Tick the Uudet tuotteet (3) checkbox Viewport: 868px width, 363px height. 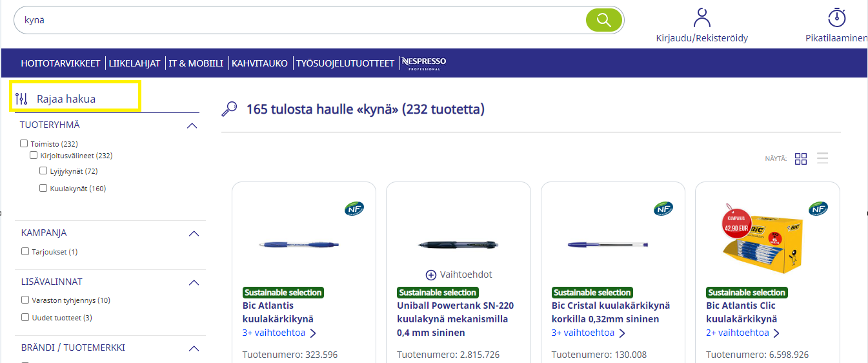(x=25, y=317)
